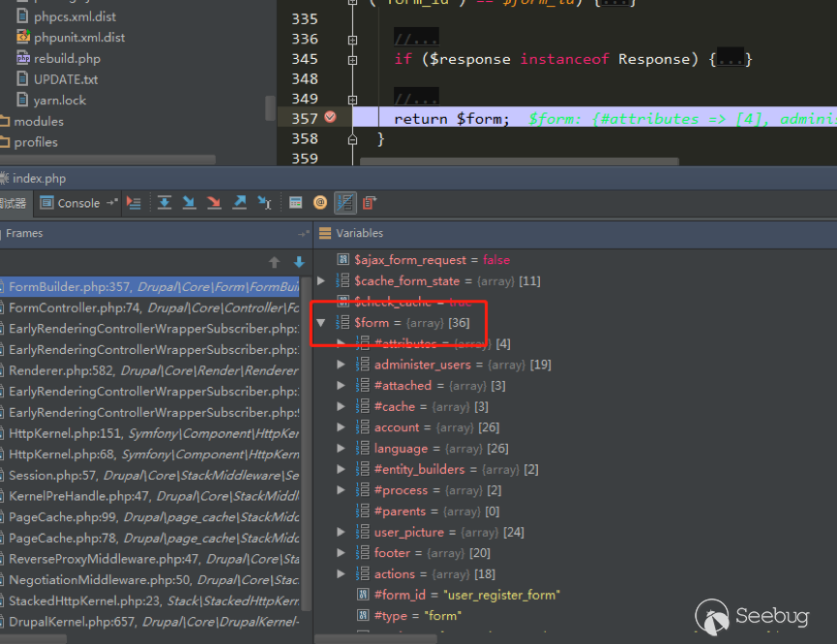The image size is (837, 644).
Task: Switch to the Console tab
Action: tap(78, 203)
